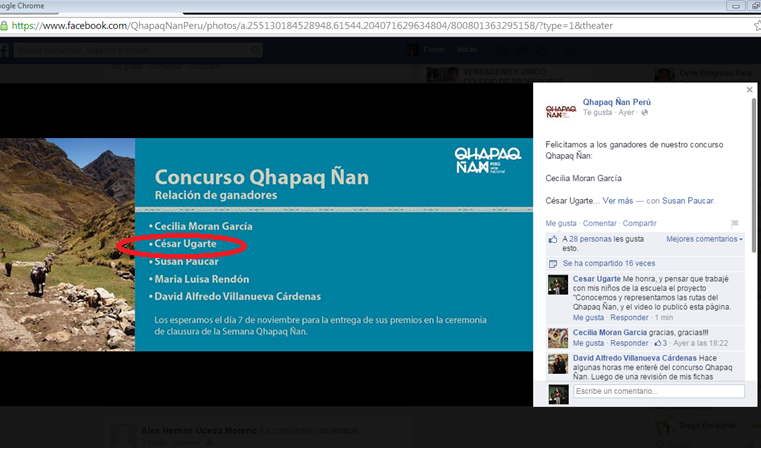
Task: Click the Escribe un comentario field
Action: (x=659, y=391)
